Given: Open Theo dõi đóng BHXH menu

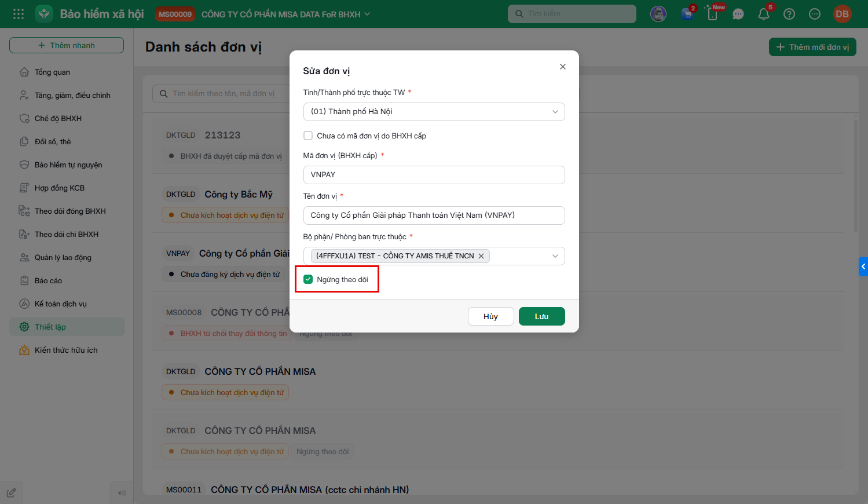Looking at the screenshot, I should (67, 211).
